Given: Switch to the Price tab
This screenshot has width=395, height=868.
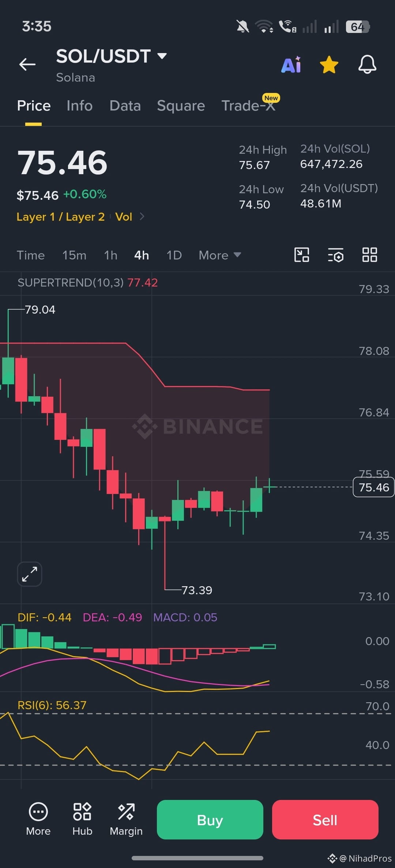Looking at the screenshot, I should tap(34, 106).
